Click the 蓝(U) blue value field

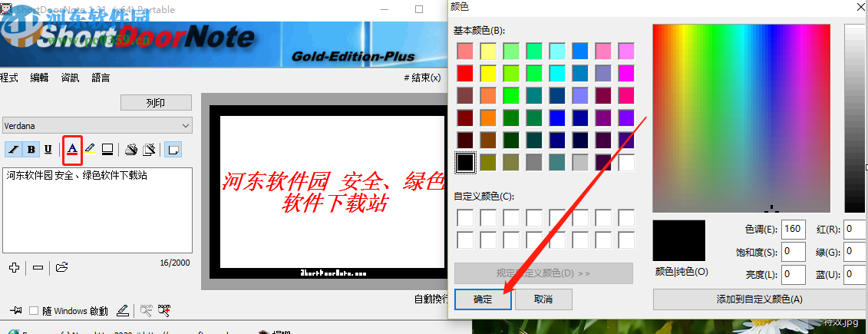tap(856, 273)
